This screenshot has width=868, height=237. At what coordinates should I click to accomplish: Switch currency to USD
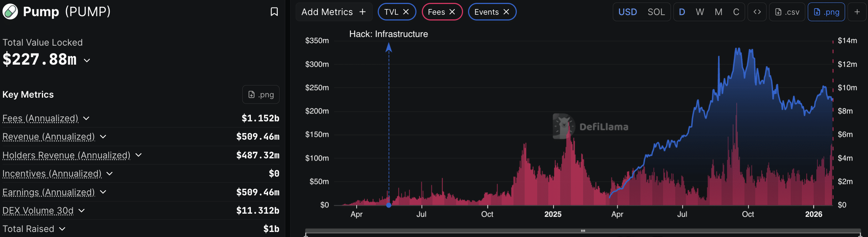[628, 12]
